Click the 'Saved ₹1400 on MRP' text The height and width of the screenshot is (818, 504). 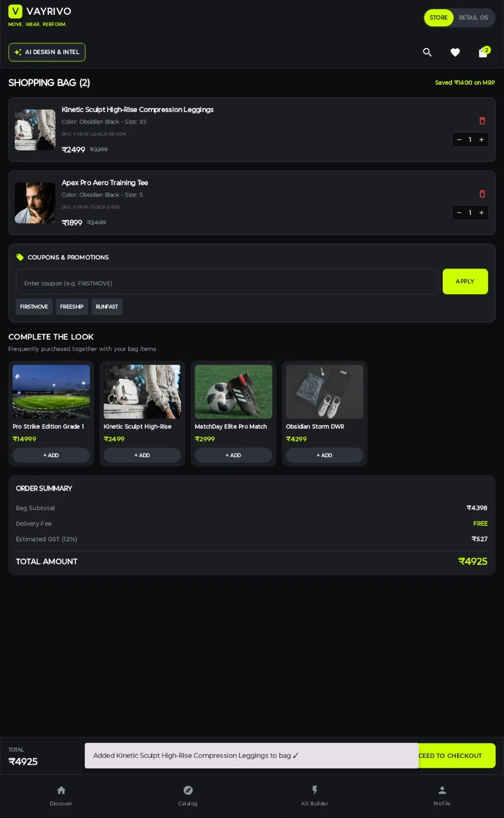click(x=465, y=83)
